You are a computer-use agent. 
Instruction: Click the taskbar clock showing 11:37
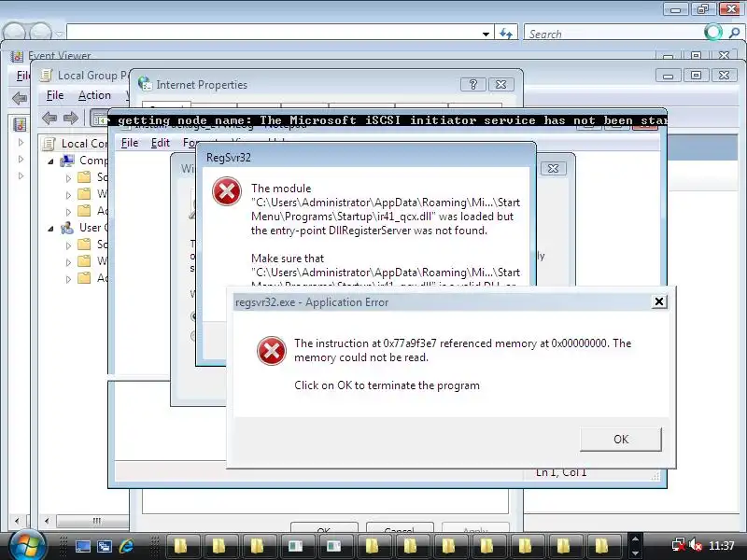point(721,545)
